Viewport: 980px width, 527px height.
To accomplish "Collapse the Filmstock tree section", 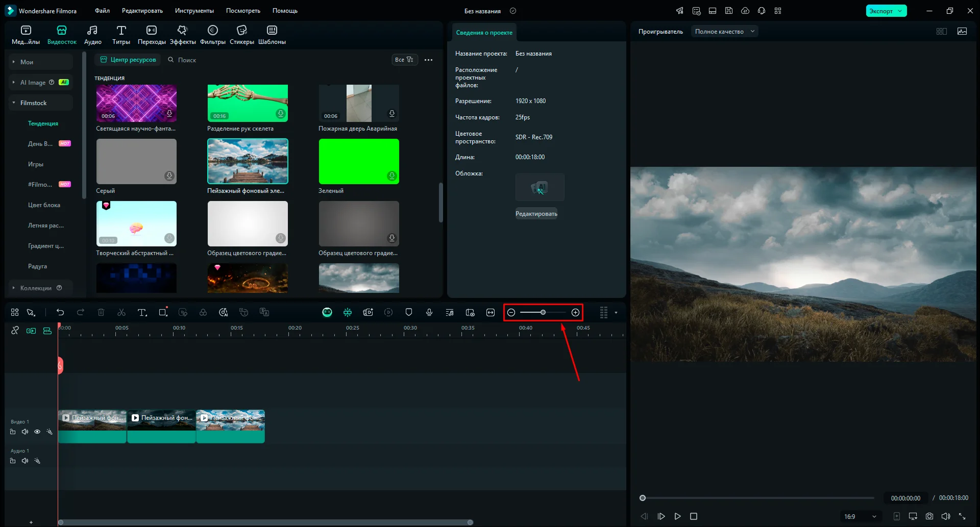I will click(x=14, y=103).
